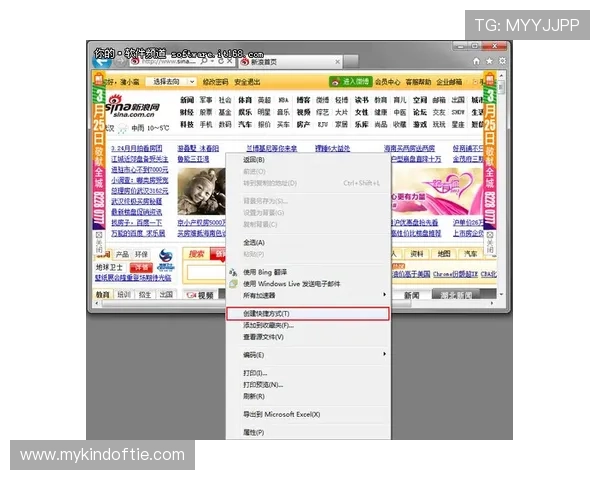Switch to the 地图 tab on the right
The width and height of the screenshot is (600, 480).
pos(443,254)
